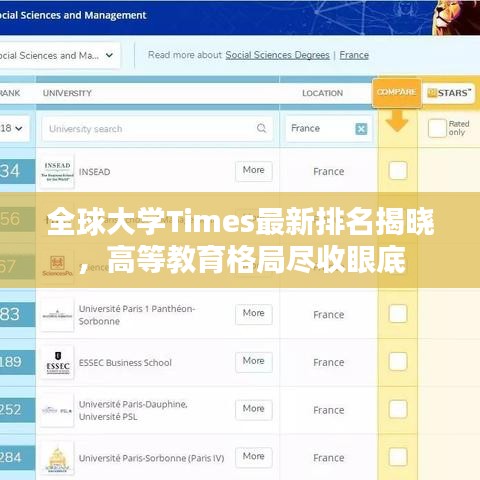Click the STARS tab header
480x480 pixels.
pyautogui.click(x=449, y=93)
